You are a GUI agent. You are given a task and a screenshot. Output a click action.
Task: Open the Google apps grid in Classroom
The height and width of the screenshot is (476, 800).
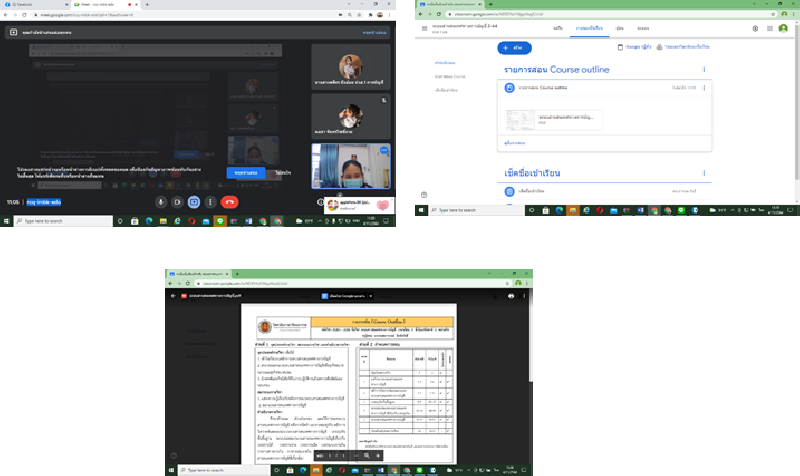[x=769, y=28]
